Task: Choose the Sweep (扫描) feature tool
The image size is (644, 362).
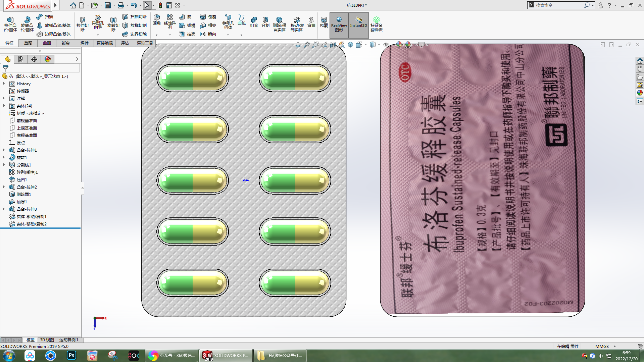Action: click(x=45, y=16)
